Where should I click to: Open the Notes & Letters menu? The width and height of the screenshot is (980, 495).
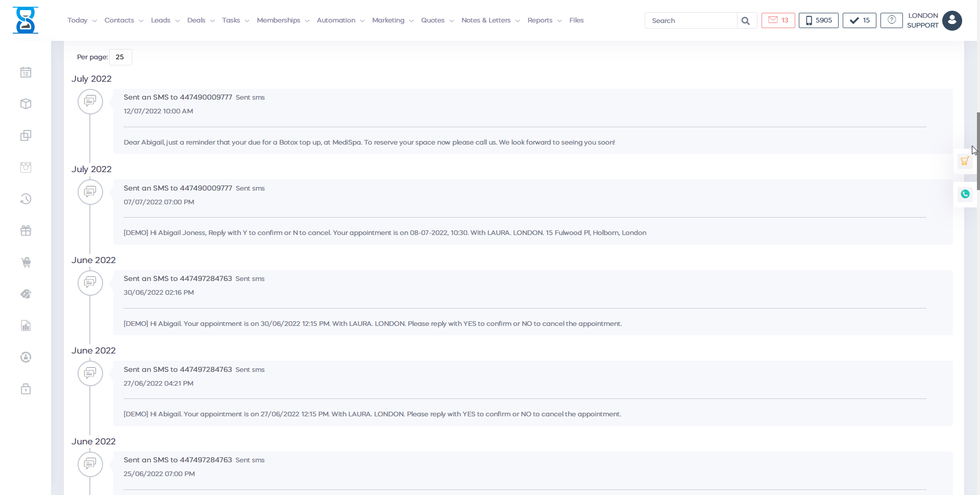(x=490, y=20)
